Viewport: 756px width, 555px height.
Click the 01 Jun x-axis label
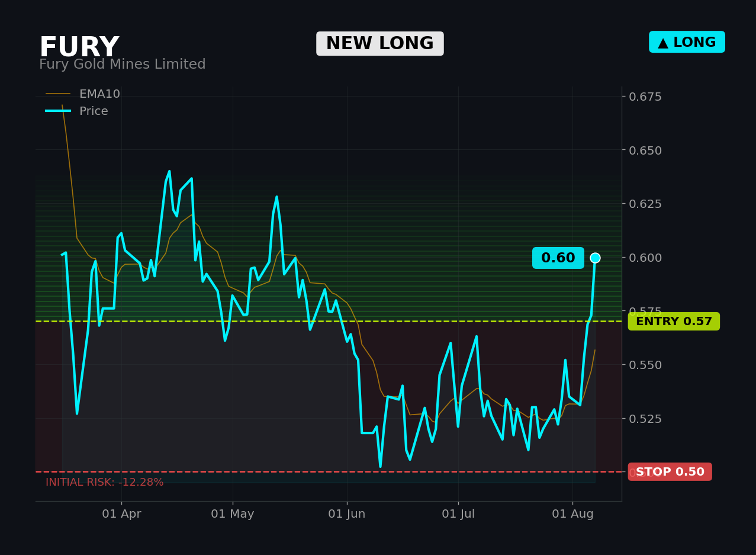tap(347, 514)
